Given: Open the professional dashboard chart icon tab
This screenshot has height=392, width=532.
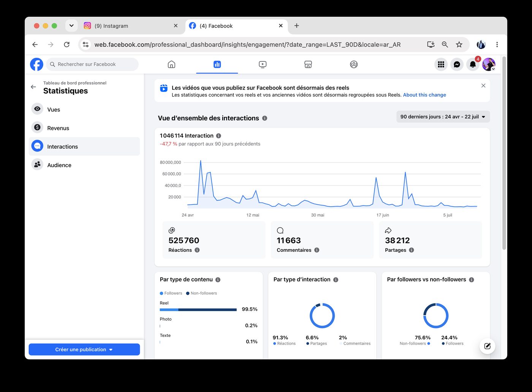Looking at the screenshot, I should [217, 64].
